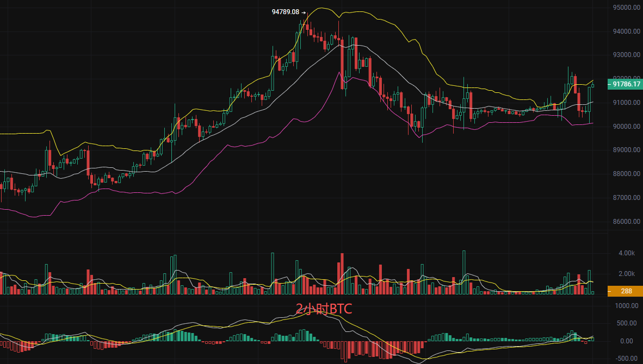The image size is (643, 364).
Task: Click the 86000.00 price axis label
Action: (626, 222)
